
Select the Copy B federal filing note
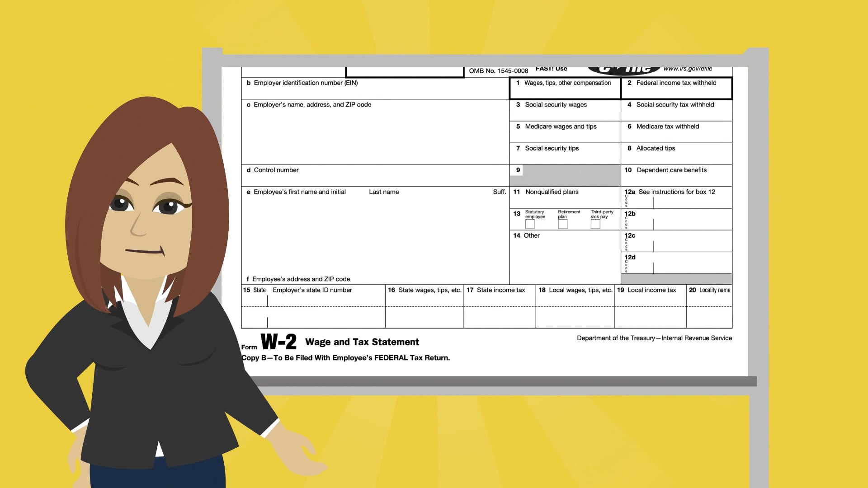[346, 357]
